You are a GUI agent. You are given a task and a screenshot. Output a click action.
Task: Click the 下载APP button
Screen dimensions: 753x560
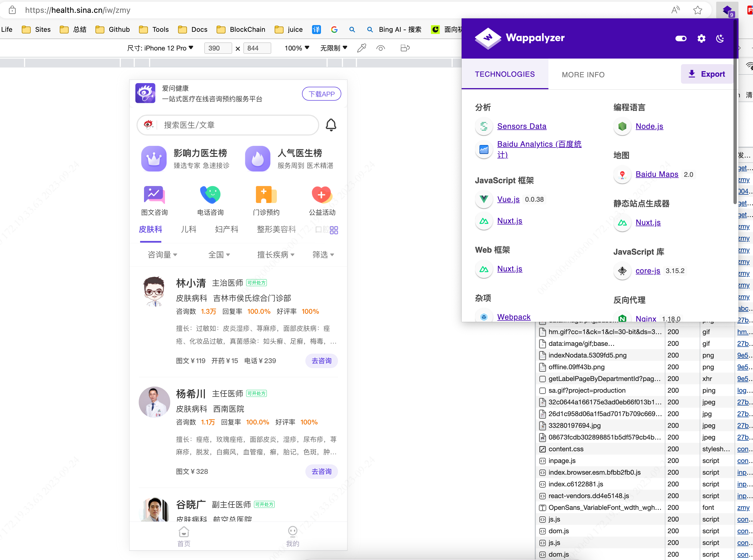pos(322,94)
